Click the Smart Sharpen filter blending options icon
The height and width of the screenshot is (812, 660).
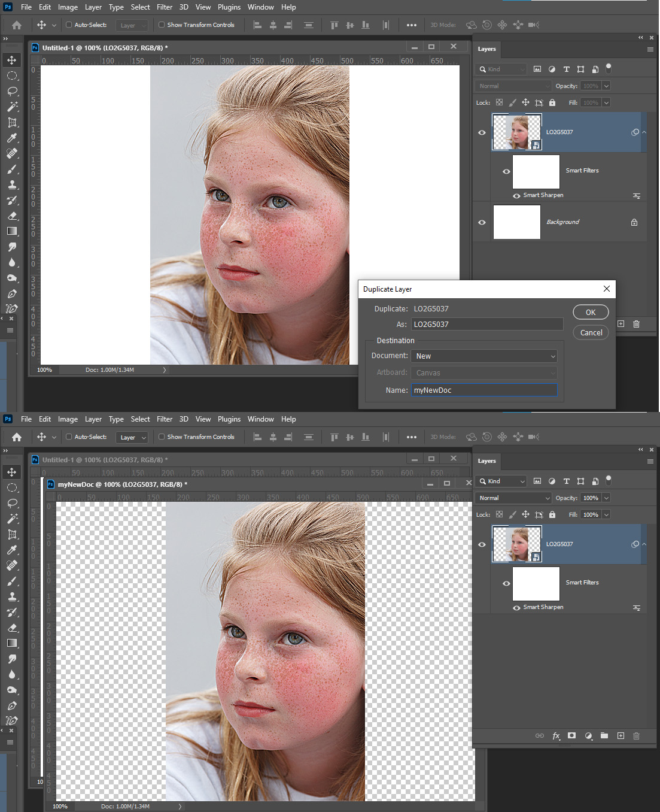(637, 195)
